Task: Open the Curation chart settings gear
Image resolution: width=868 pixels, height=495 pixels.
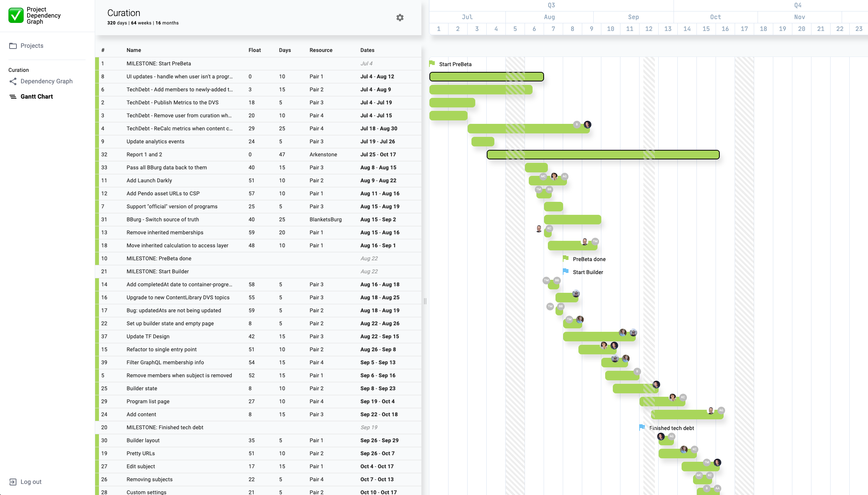Action: coord(400,18)
